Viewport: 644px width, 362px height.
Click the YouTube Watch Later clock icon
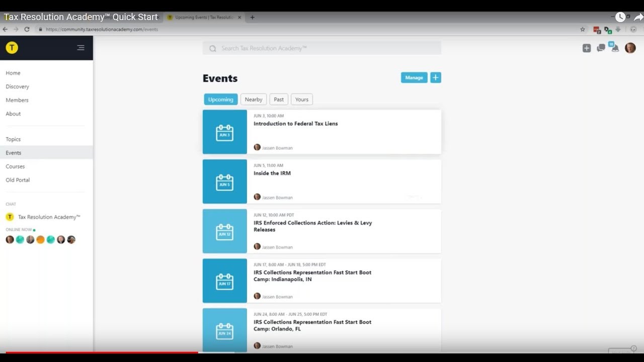tap(620, 17)
